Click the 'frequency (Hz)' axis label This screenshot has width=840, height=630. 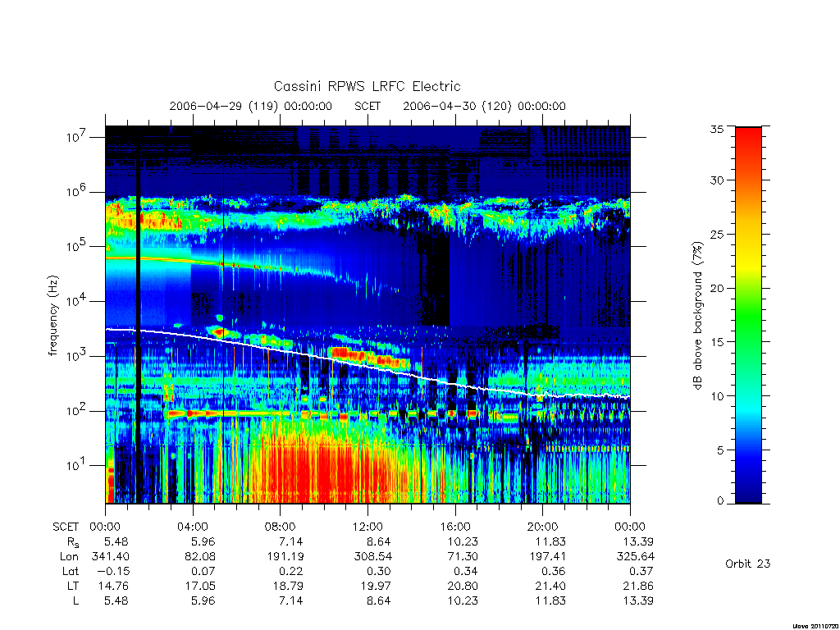[x=53, y=316]
